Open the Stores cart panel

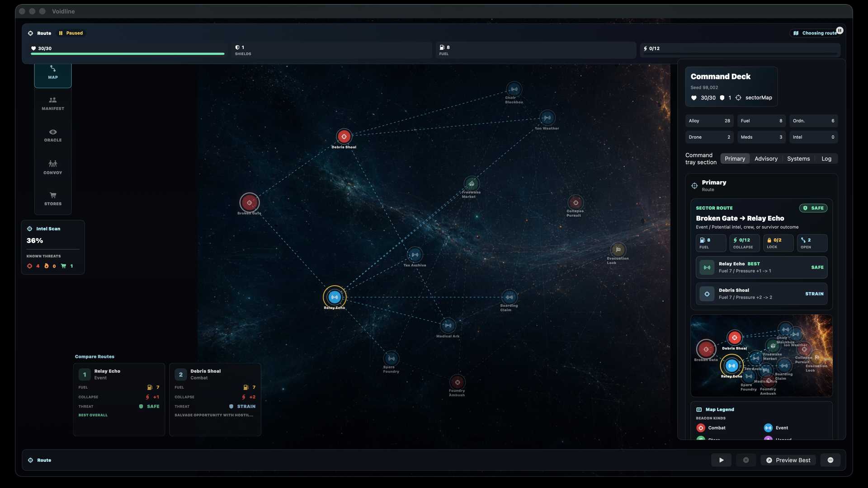pos(53,199)
